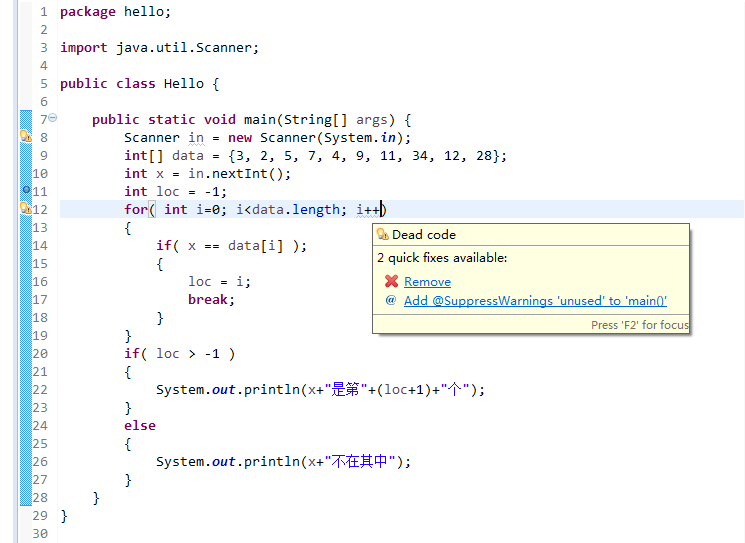Click the red X Remove quick-fix icon
This screenshot has width=745, height=543.
pos(392,281)
